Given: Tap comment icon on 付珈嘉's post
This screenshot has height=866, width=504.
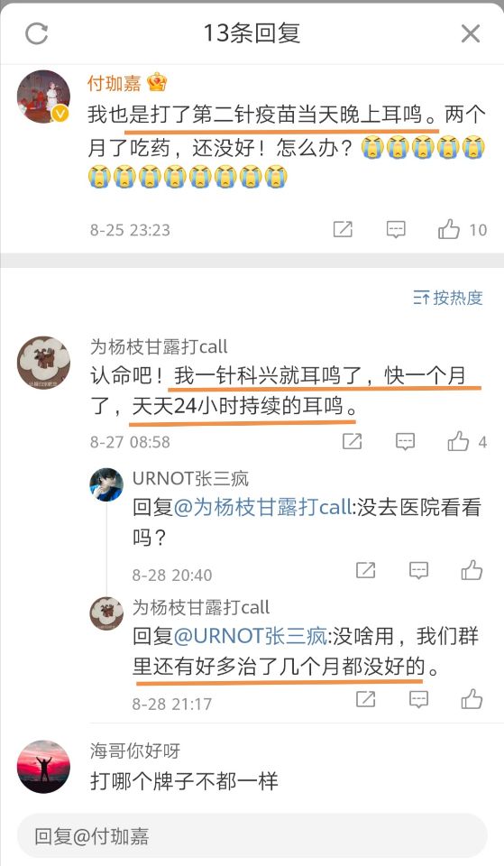Looking at the screenshot, I should [396, 229].
